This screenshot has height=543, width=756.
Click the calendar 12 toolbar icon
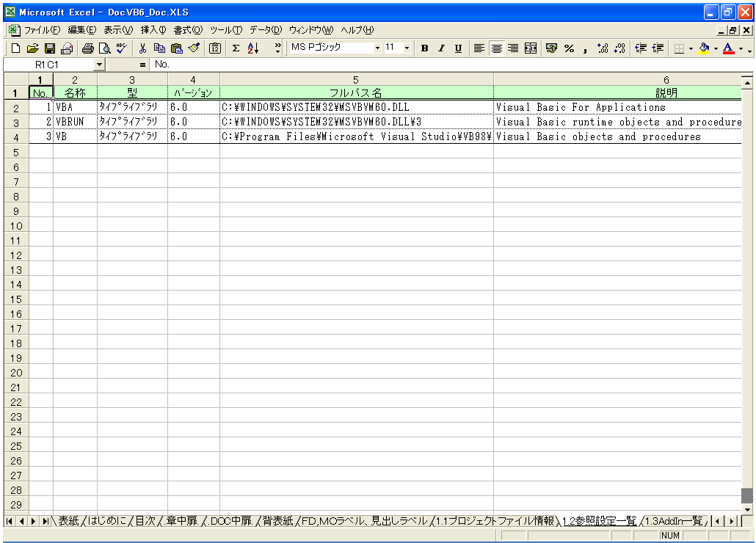pos(214,48)
